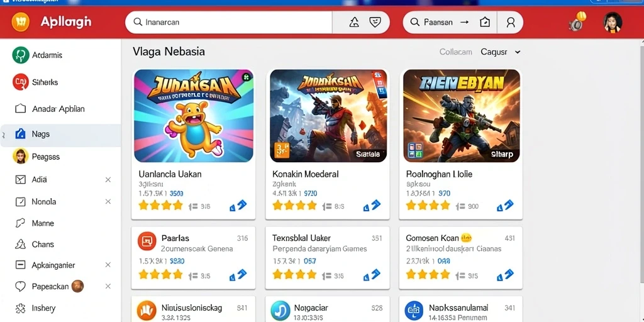
Task: Click the Chans sidebar icon
Action: click(20, 245)
